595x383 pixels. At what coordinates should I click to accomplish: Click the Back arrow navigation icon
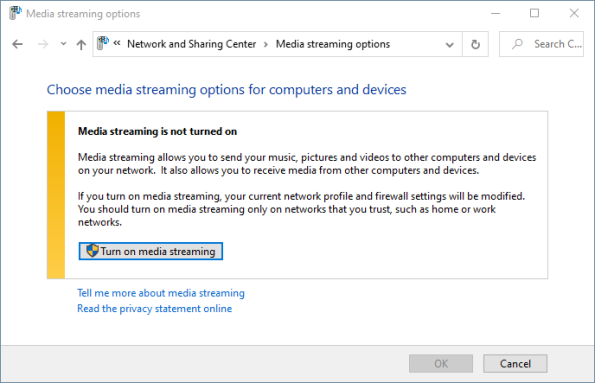point(17,44)
